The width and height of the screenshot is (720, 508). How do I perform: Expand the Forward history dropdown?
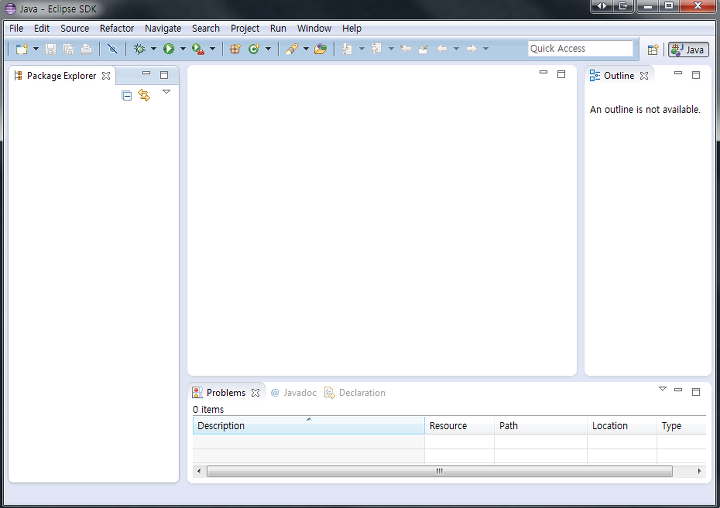[x=485, y=49]
